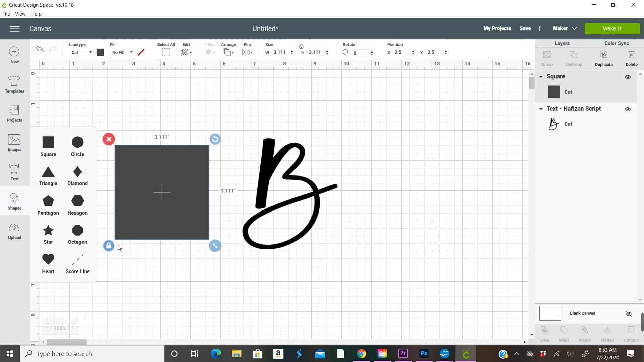This screenshot has height=362, width=644.
Task: Open the Images library
Action: click(x=14, y=143)
